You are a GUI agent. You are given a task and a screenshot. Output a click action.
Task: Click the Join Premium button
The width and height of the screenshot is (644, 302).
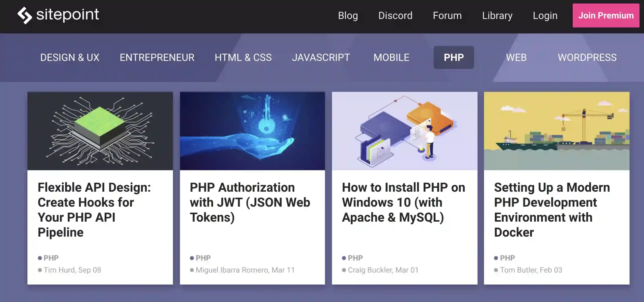[606, 15]
